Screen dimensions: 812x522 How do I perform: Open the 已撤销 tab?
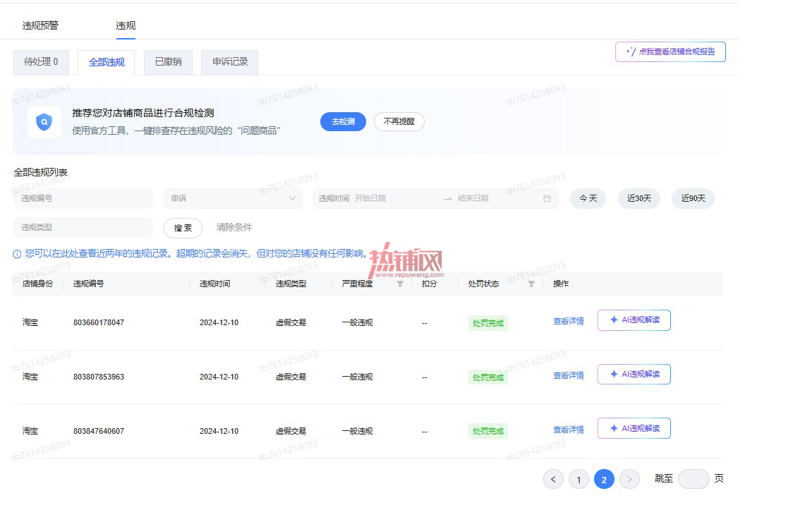169,62
